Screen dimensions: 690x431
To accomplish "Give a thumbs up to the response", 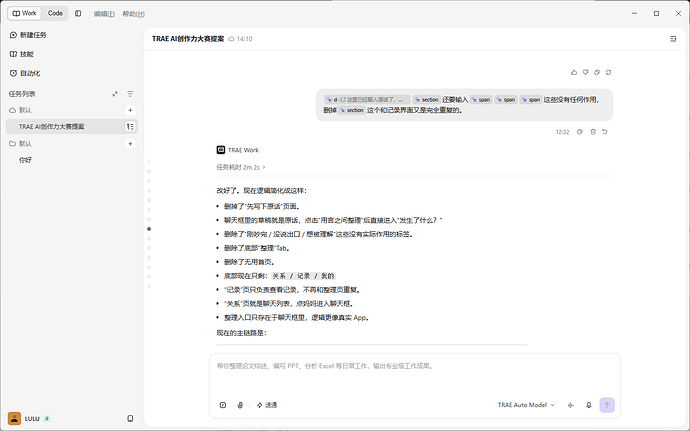I will [x=574, y=72].
